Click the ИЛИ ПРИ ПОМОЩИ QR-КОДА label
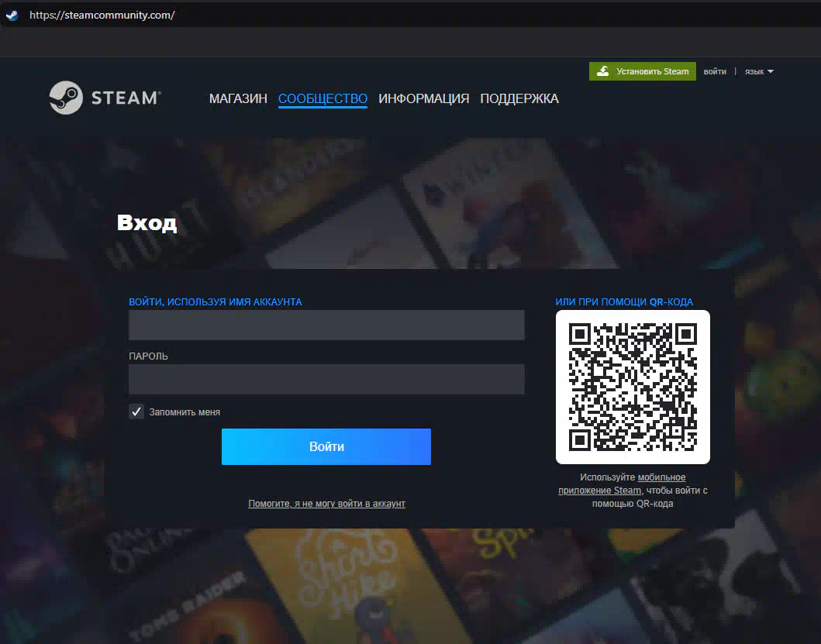This screenshot has height=644, width=821. (x=624, y=302)
